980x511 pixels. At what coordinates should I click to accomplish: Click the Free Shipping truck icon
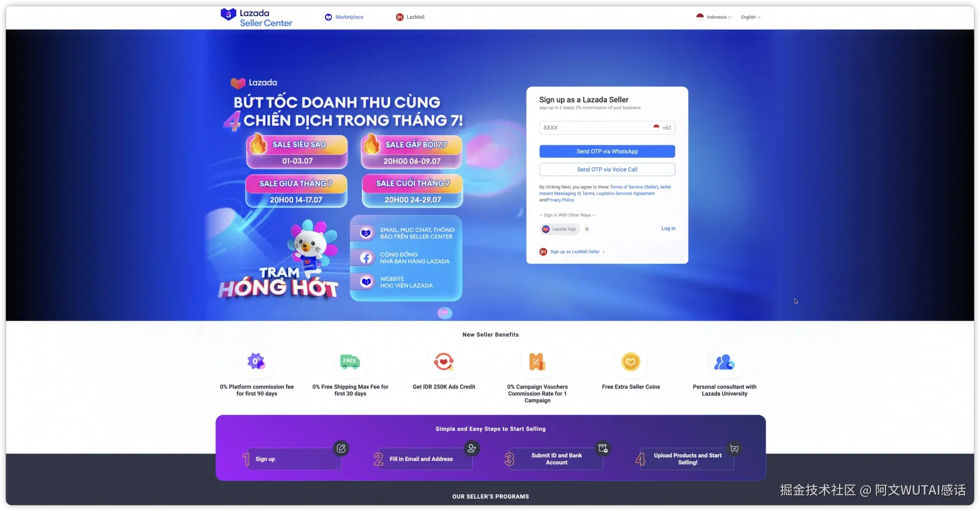coord(350,362)
